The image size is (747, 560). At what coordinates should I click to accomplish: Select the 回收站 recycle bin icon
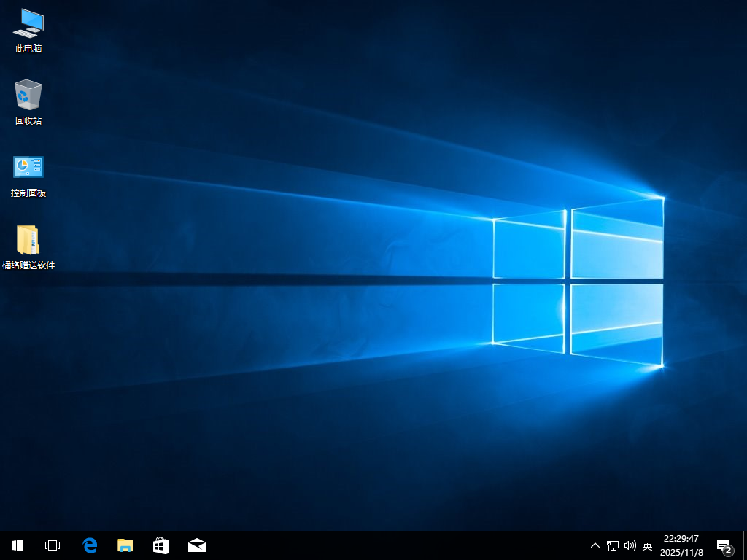click(x=28, y=95)
